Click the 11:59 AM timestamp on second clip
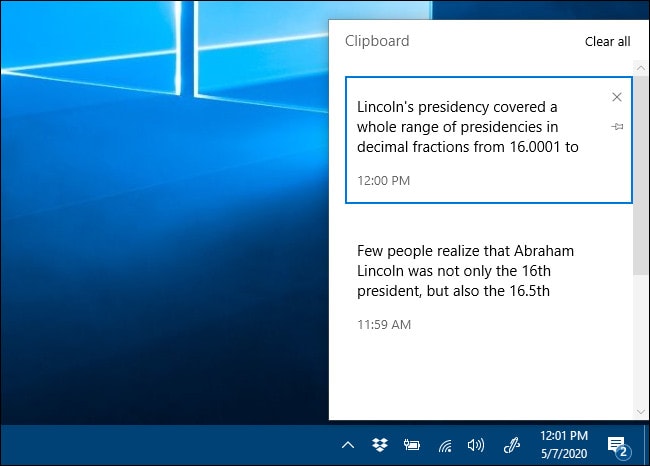650x466 pixels. click(384, 324)
